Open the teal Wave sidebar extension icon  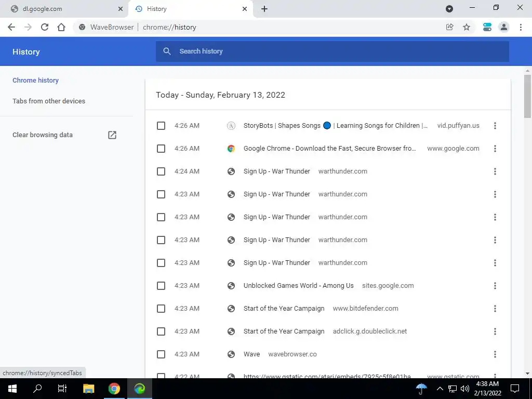point(487,27)
